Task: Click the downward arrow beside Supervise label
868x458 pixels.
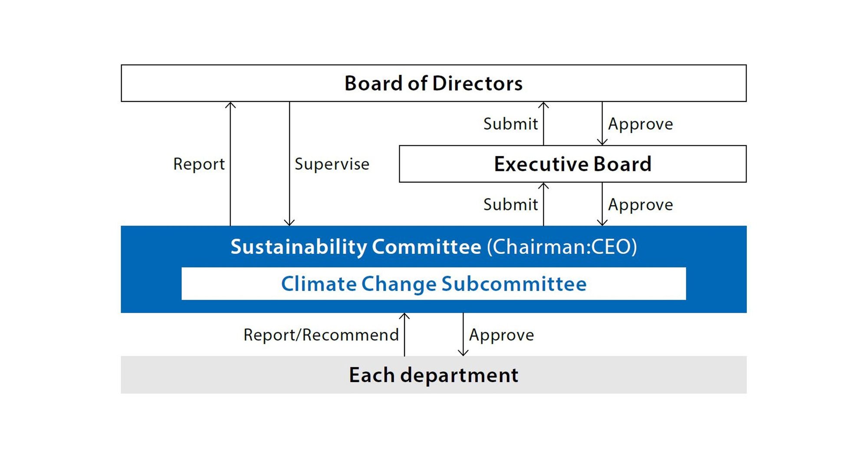Action: click(x=289, y=164)
